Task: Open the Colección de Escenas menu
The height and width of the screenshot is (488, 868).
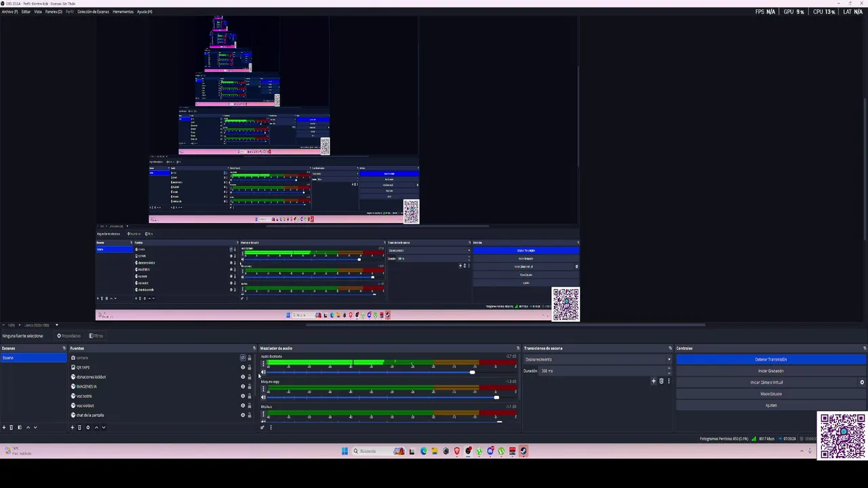Action: (93, 12)
